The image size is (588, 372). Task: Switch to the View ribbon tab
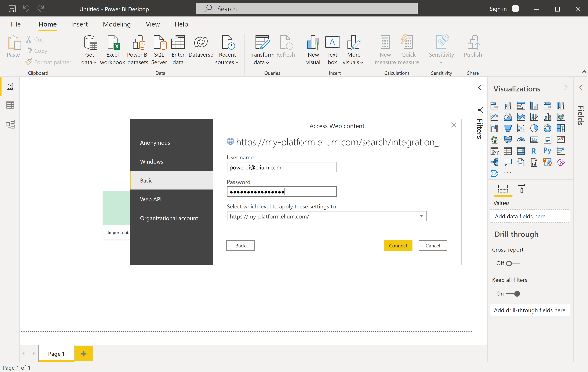(153, 24)
